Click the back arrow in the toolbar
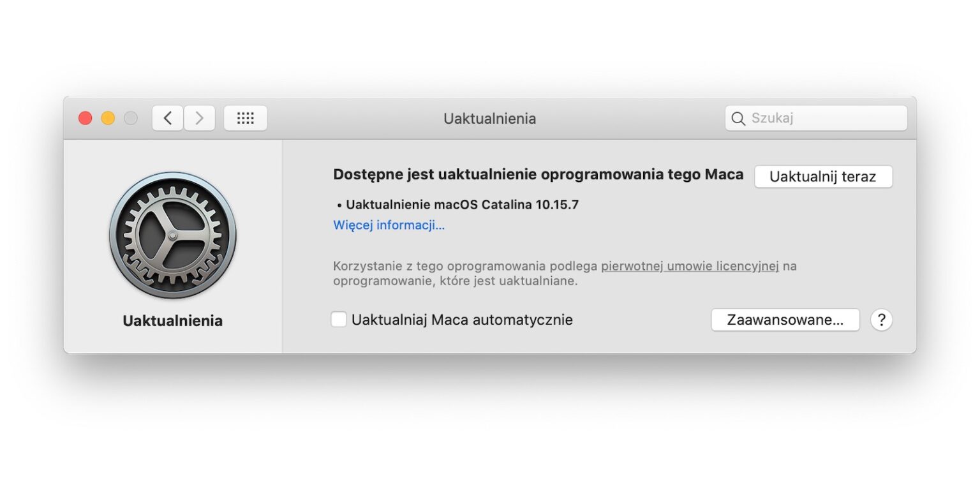 [168, 118]
